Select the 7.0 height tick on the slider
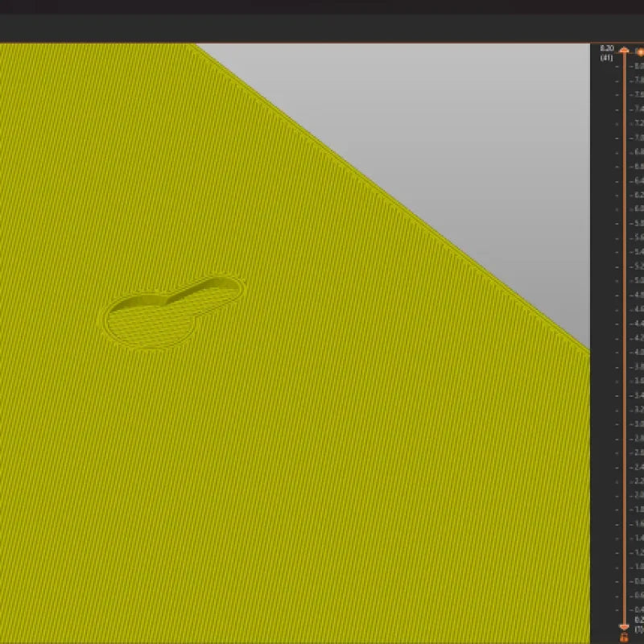 (x=638, y=138)
